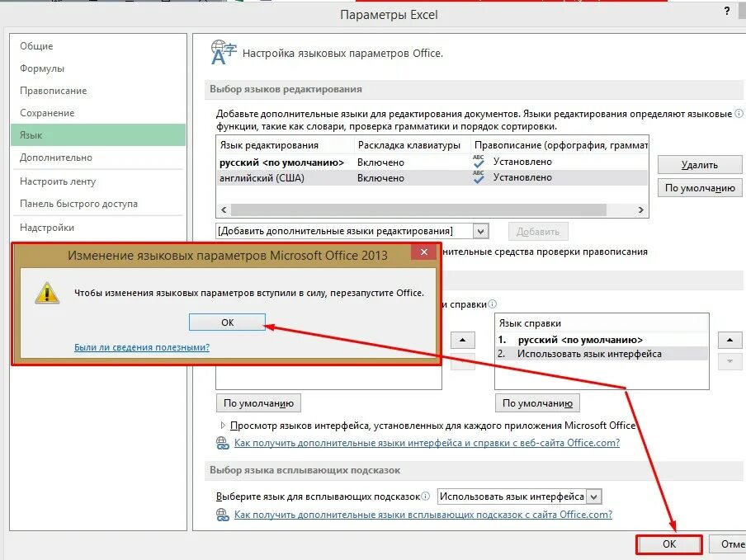The height and width of the screenshot is (560, 746).
Task: Expand Просмотр языков интерфейса section
Action: click(x=223, y=426)
